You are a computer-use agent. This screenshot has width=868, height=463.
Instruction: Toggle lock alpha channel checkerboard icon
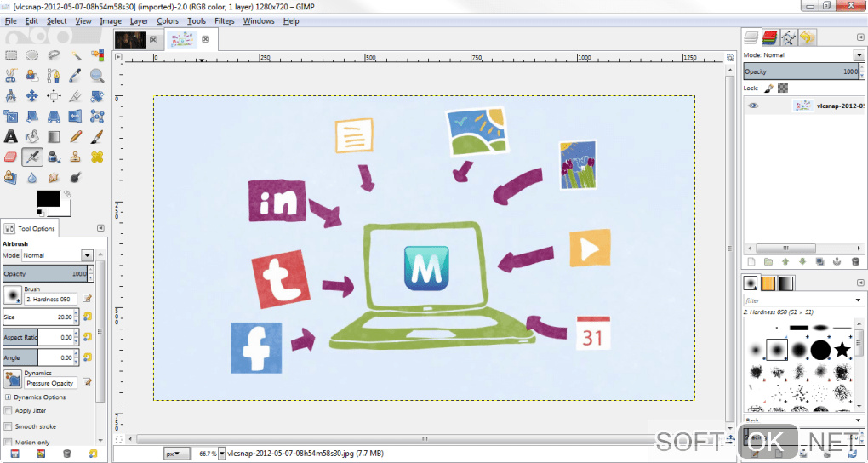(x=783, y=88)
